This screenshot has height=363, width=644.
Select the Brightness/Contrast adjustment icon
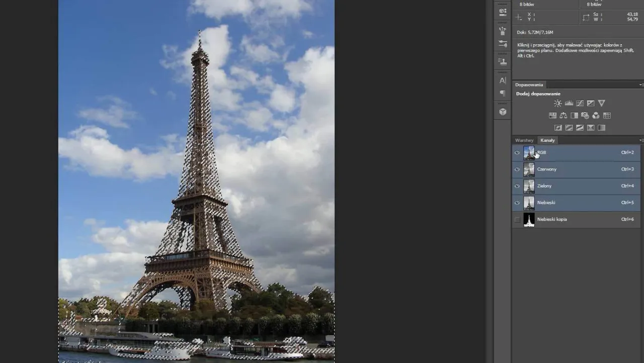(557, 103)
